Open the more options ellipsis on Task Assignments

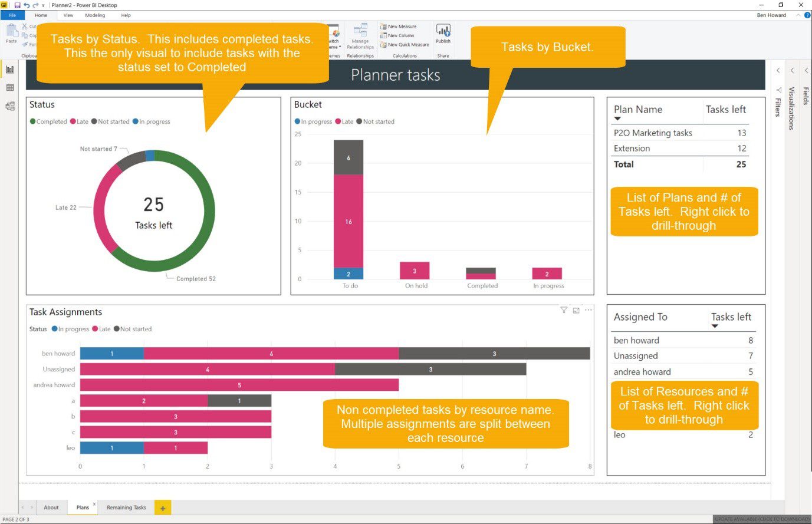click(589, 310)
